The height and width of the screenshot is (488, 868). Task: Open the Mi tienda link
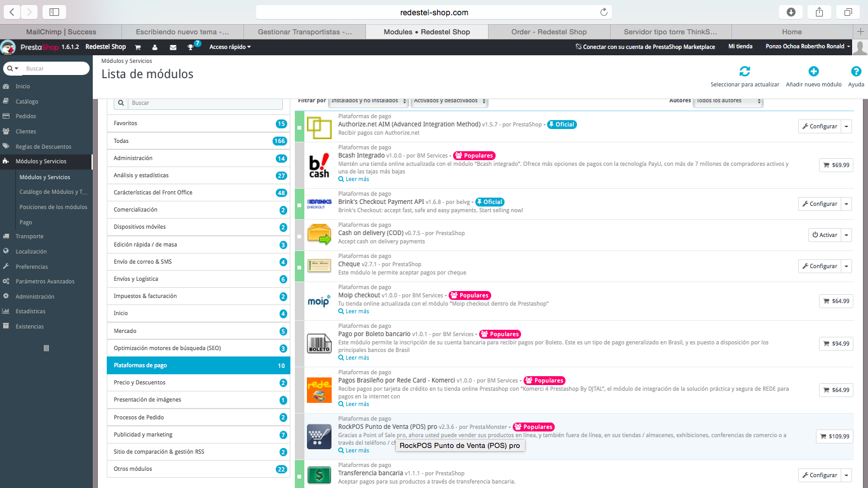pos(740,46)
